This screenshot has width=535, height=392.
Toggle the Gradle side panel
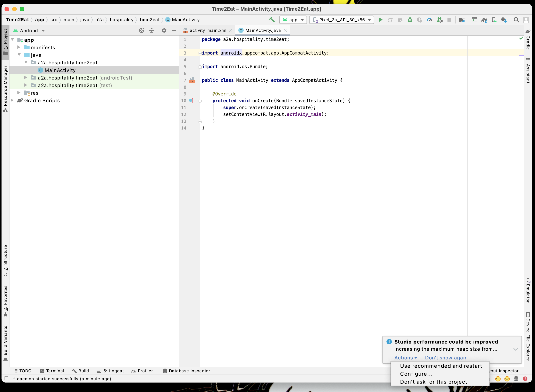528,40
